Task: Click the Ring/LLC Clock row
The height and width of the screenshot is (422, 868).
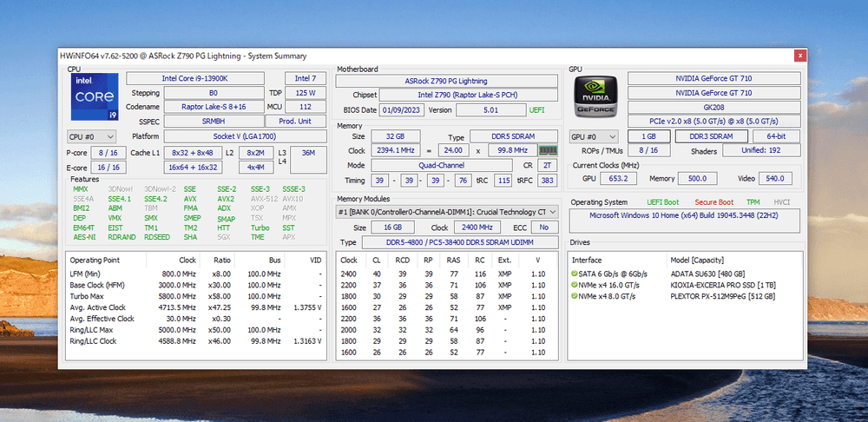Action: click(x=196, y=341)
